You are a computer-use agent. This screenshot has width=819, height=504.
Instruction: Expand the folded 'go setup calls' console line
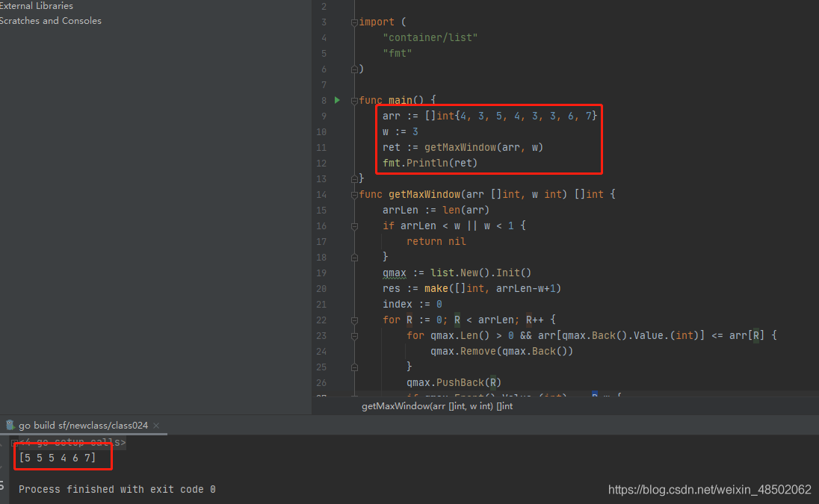tap(15, 443)
